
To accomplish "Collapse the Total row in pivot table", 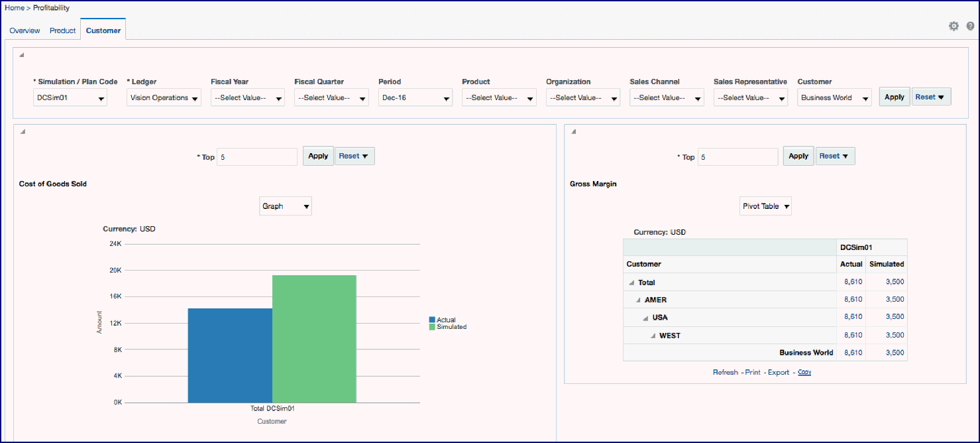I will pos(631,283).
